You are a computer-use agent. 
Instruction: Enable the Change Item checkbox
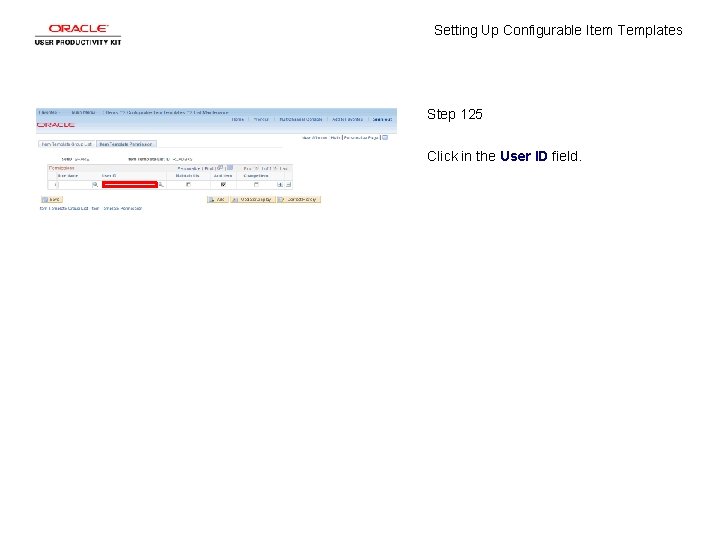pyautogui.click(x=256, y=185)
